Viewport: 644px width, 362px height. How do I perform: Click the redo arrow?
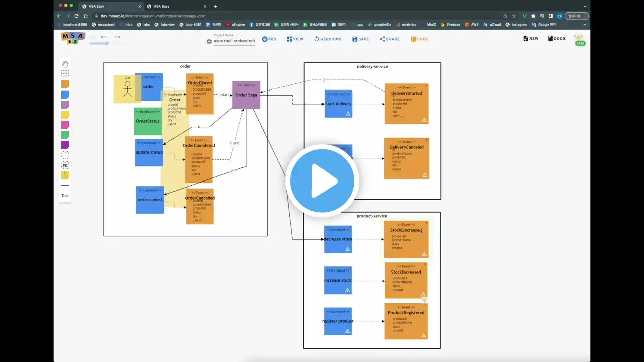[117, 37]
